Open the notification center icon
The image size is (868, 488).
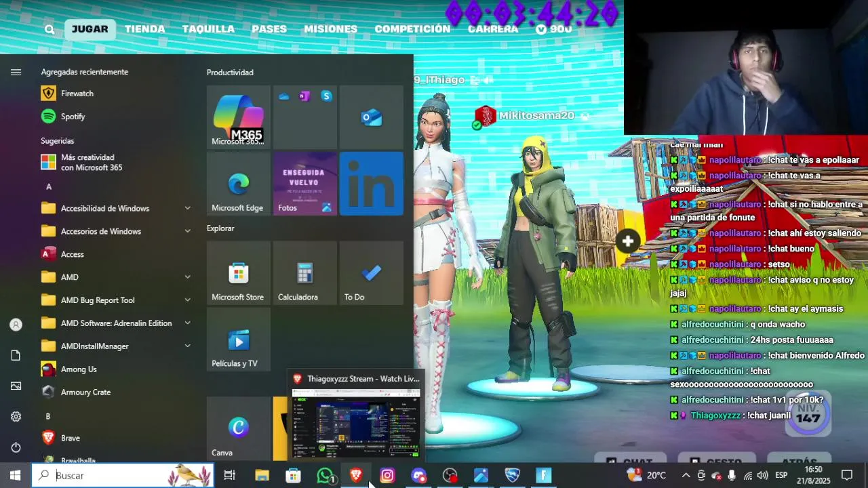coord(847,476)
